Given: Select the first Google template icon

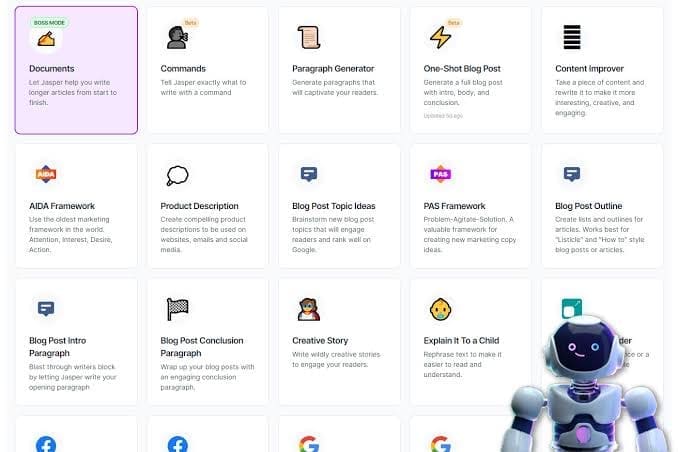Looking at the screenshot, I should click(309, 444).
